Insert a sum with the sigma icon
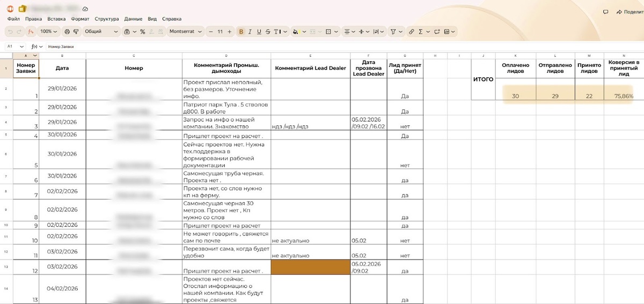644x304 pixels. pyautogui.click(x=420, y=32)
